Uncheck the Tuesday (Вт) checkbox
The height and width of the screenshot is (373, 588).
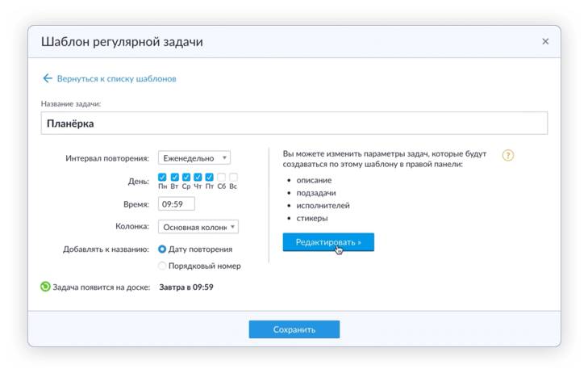(x=174, y=178)
